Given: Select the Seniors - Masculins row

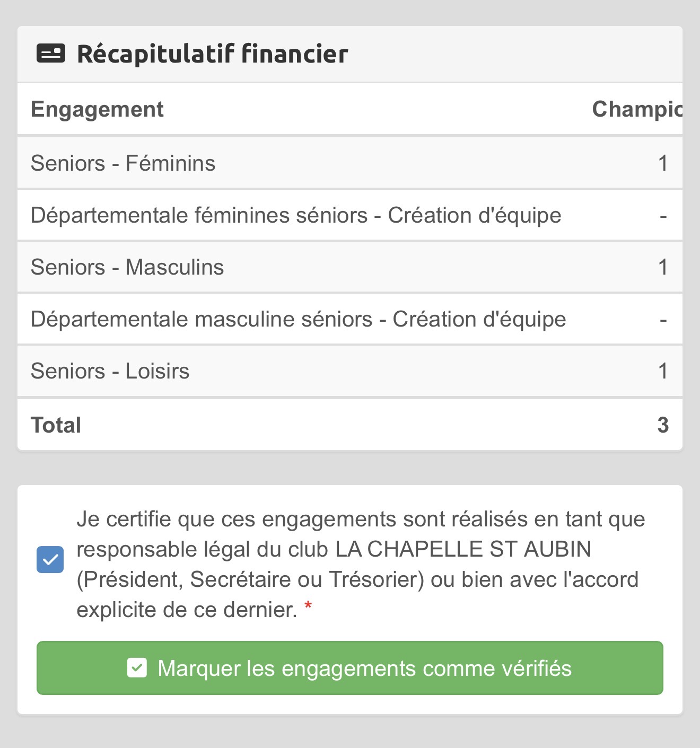Looking at the screenshot, I should coord(350,267).
